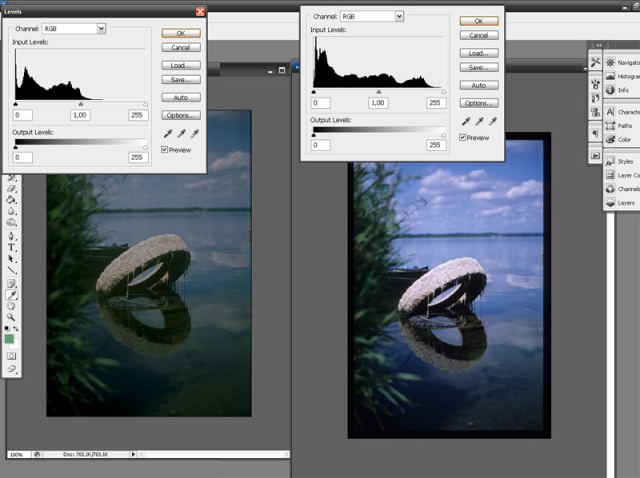Click Load in the left Levels dialog

181,65
